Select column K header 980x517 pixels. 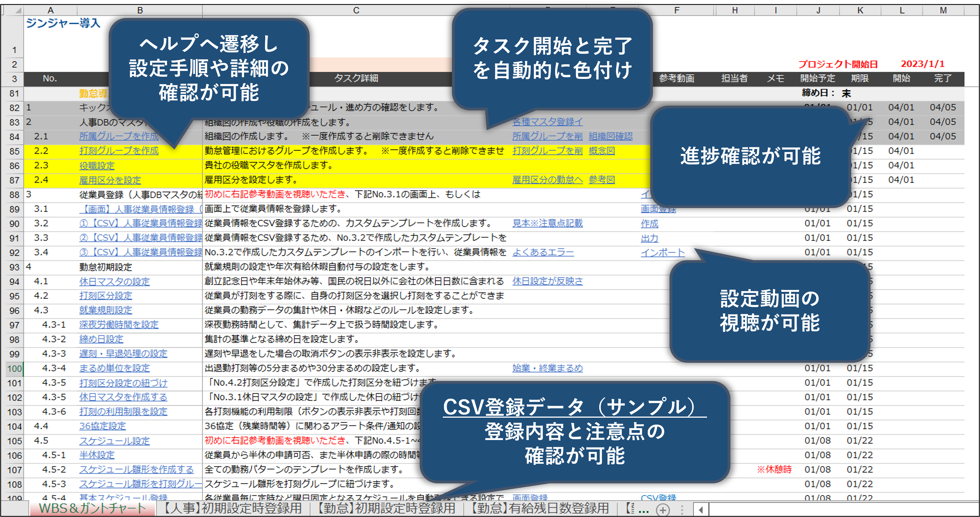[x=860, y=10]
